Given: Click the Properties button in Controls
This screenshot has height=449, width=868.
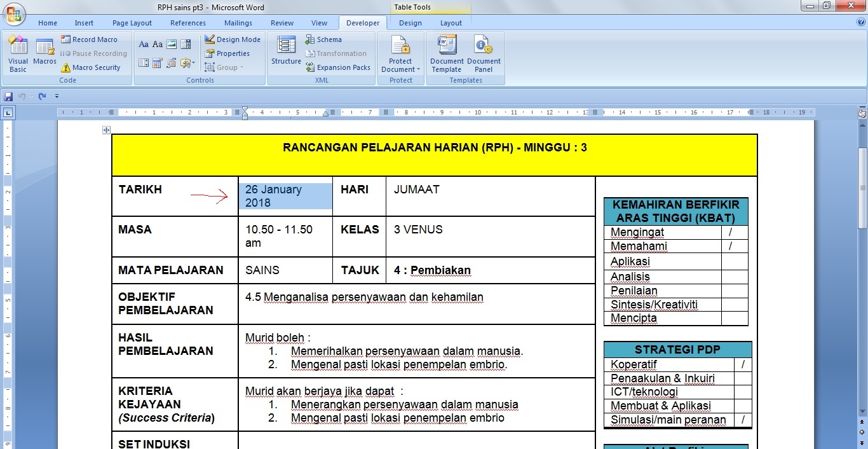Looking at the screenshot, I should 229,53.
